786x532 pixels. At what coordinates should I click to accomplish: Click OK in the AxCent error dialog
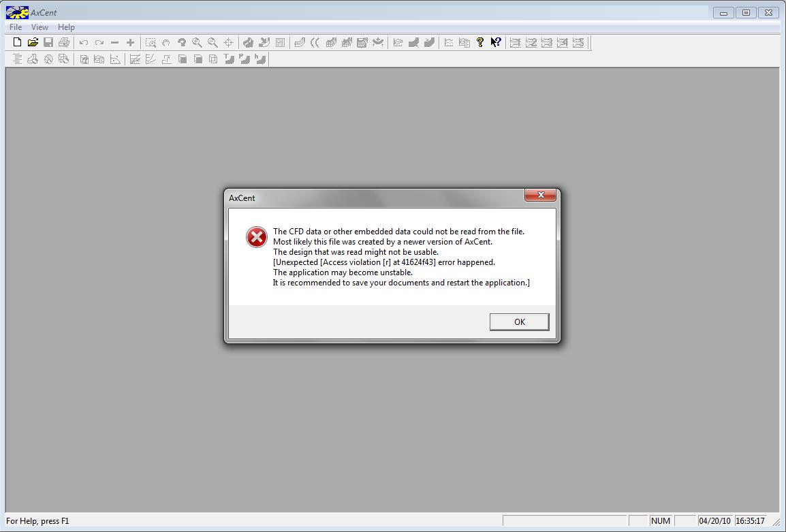(519, 322)
